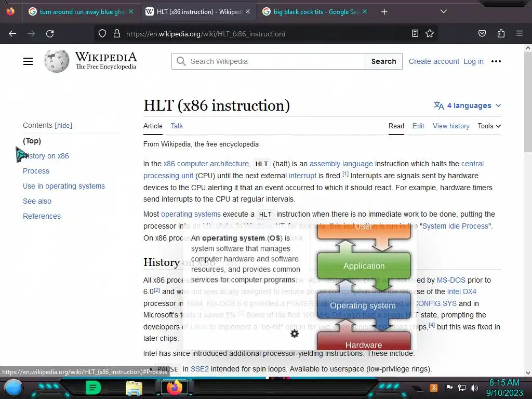This screenshot has width=532, height=399.
Task: Select the Read view tab
Action: click(396, 126)
